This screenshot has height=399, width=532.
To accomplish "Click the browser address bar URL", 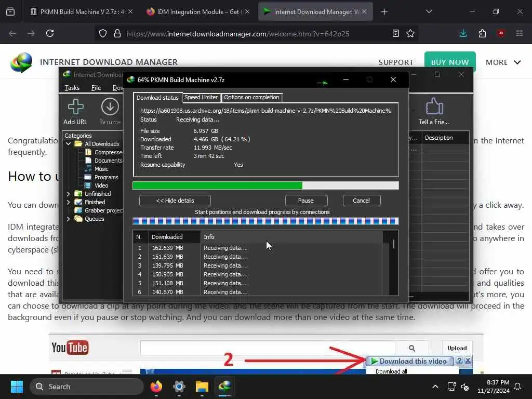I will (x=238, y=34).
